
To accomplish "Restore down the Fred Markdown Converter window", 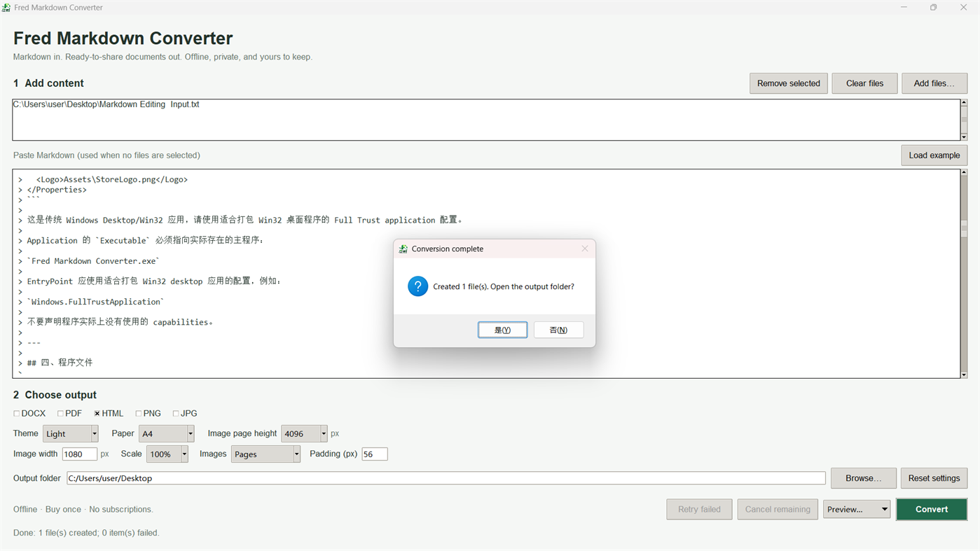I will pos(933,8).
